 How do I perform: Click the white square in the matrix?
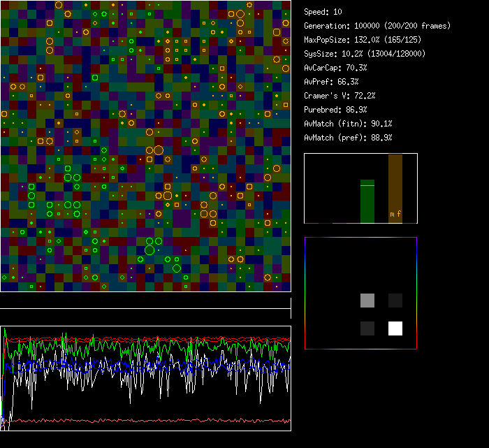(395, 328)
